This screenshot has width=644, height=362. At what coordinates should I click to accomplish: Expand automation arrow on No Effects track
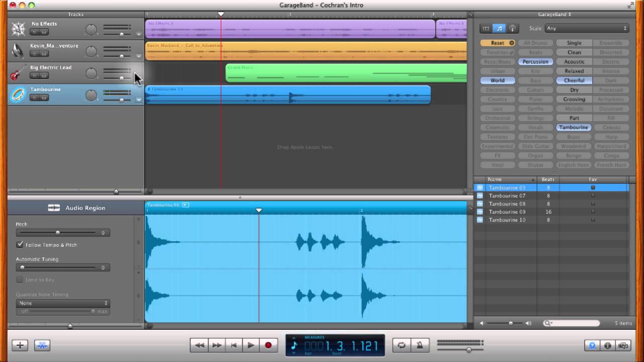[139, 35]
